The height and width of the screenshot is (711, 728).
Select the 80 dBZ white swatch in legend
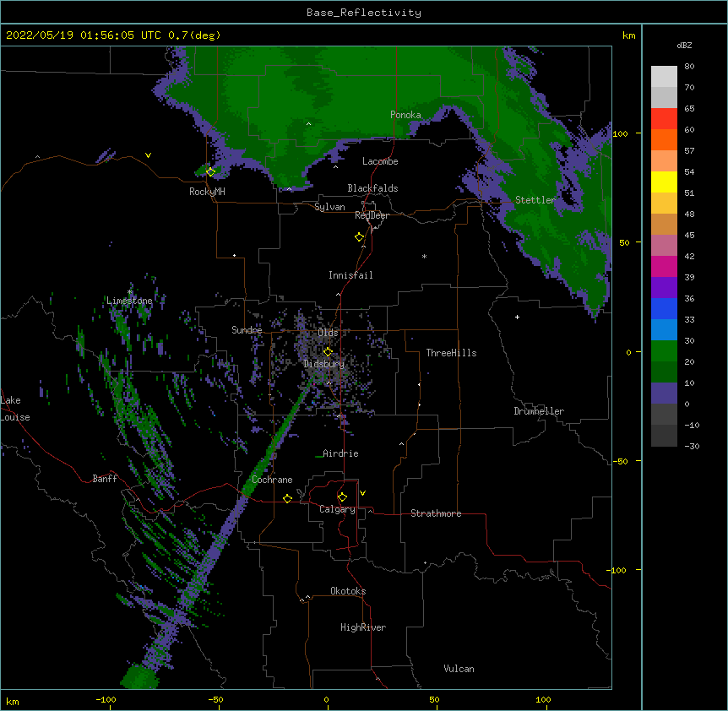tap(664, 77)
